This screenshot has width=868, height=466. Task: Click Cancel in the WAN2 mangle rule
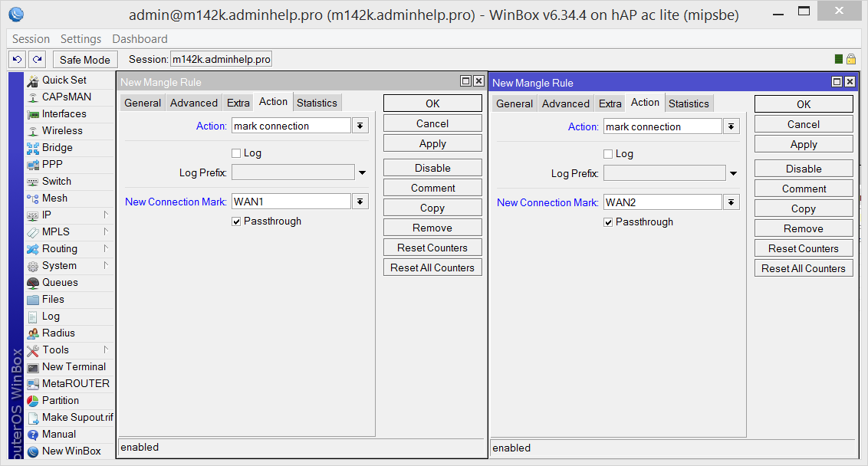click(x=804, y=124)
